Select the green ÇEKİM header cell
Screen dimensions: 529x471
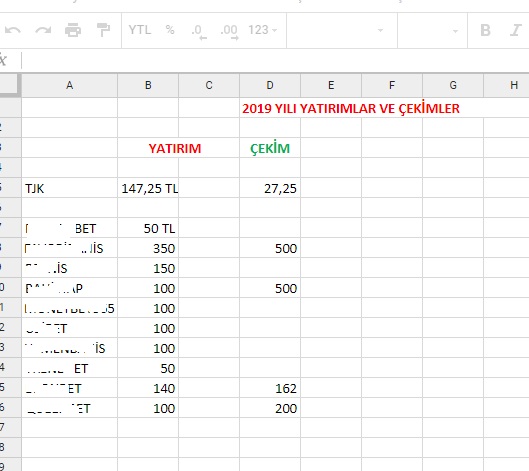click(270, 148)
